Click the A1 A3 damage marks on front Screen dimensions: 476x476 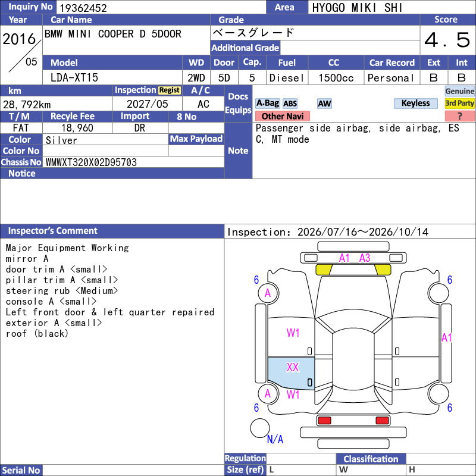355,258
